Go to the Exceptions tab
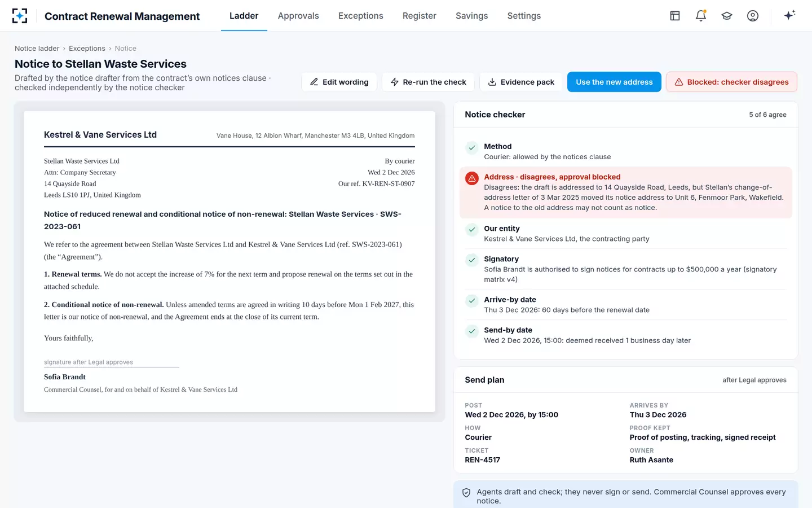The width and height of the screenshot is (812, 508). pos(361,16)
